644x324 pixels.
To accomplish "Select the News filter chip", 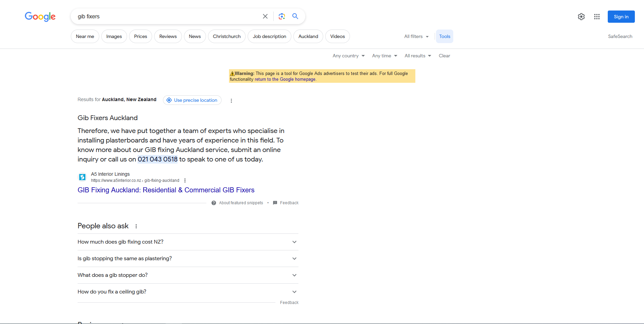I will pyautogui.click(x=195, y=36).
